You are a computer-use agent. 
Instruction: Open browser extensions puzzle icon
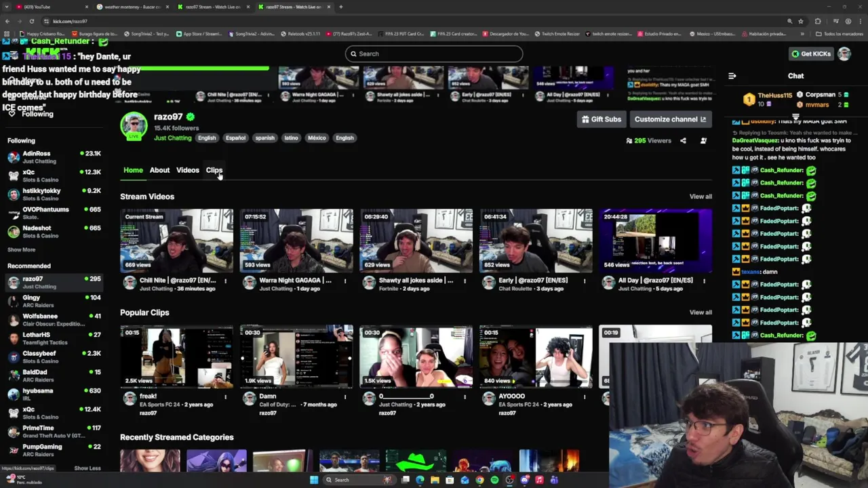coord(818,21)
